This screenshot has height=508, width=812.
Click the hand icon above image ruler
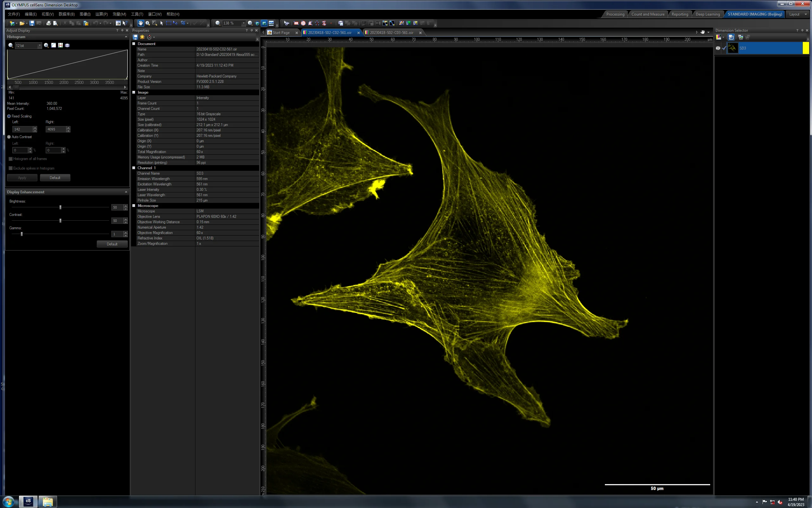[702, 32]
